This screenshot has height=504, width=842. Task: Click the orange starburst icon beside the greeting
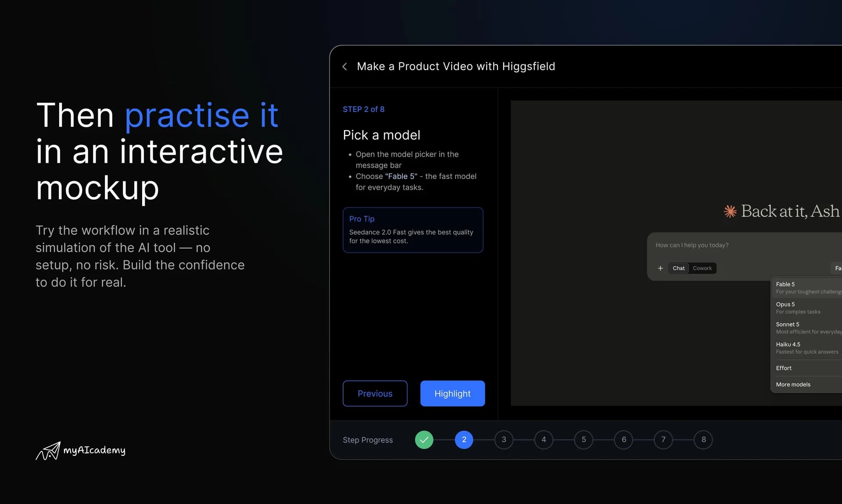[730, 211]
